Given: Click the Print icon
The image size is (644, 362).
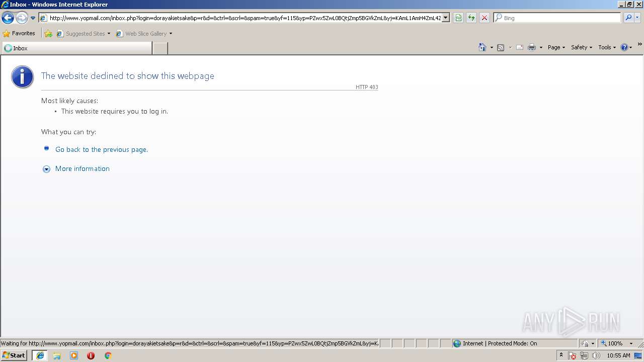Looking at the screenshot, I should coord(532,47).
